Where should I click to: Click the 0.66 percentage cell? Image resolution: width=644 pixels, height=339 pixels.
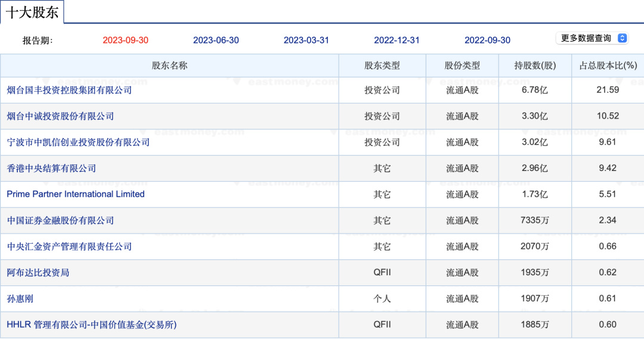[x=608, y=246]
